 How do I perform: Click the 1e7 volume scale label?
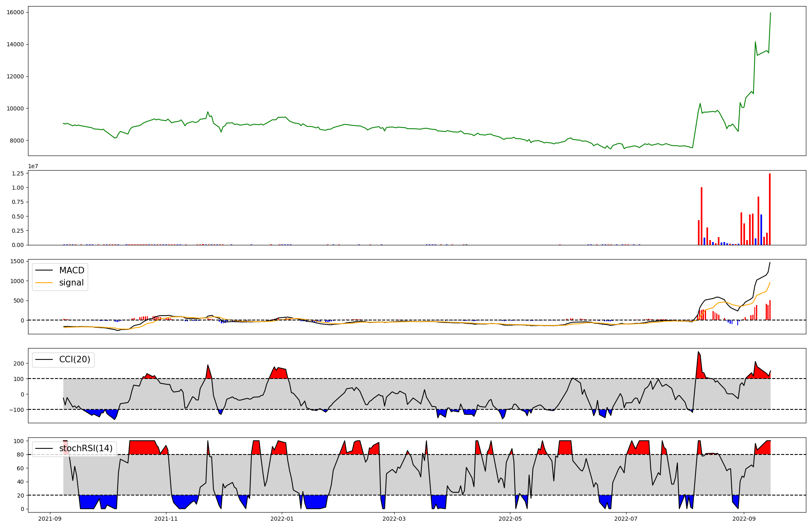[x=33, y=166]
